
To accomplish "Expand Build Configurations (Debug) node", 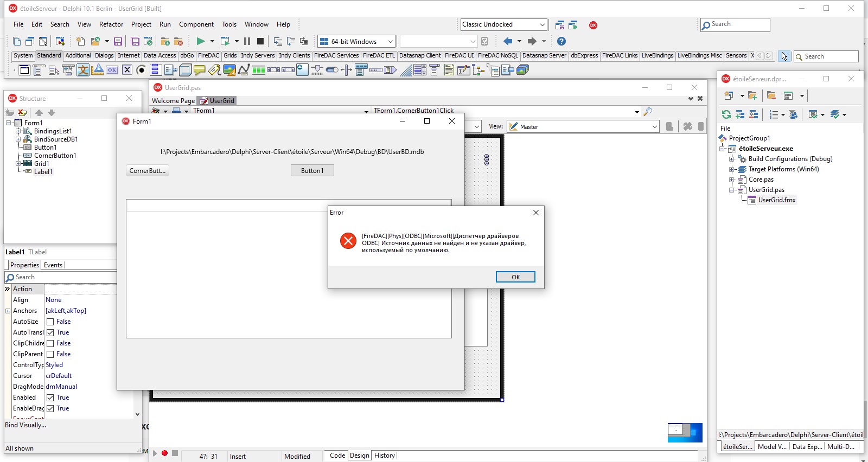I will click(x=732, y=159).
